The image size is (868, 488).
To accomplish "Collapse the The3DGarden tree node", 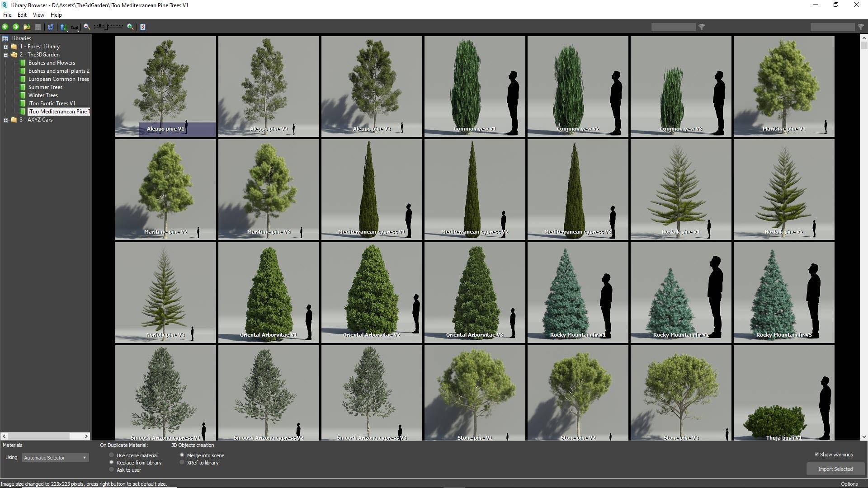I will coord(5,55).
